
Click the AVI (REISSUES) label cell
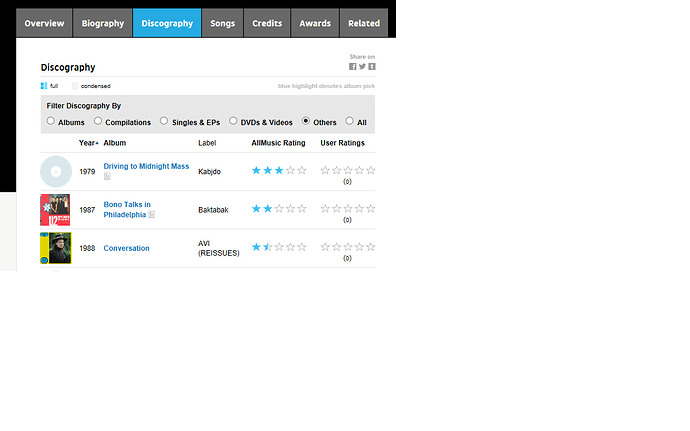coord(219,248)
